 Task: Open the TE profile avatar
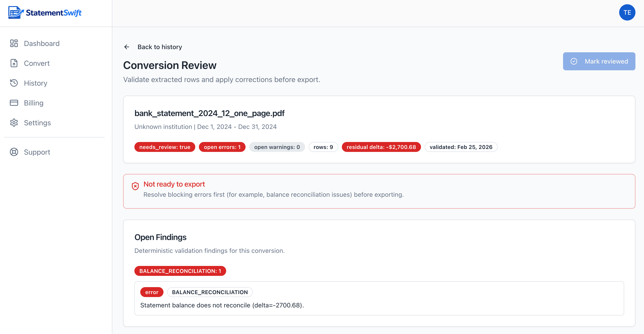627,12
